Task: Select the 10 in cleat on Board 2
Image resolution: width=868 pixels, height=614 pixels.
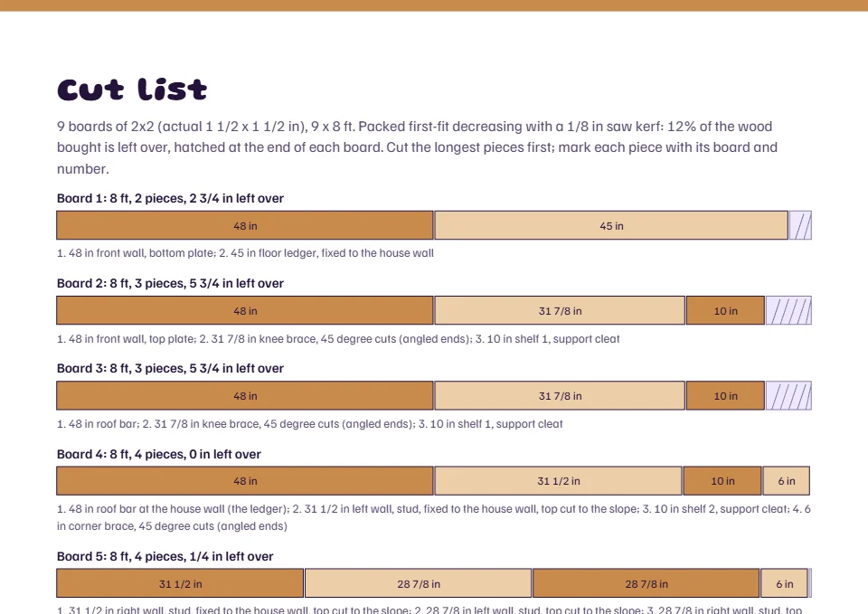Action: [725, 310]
